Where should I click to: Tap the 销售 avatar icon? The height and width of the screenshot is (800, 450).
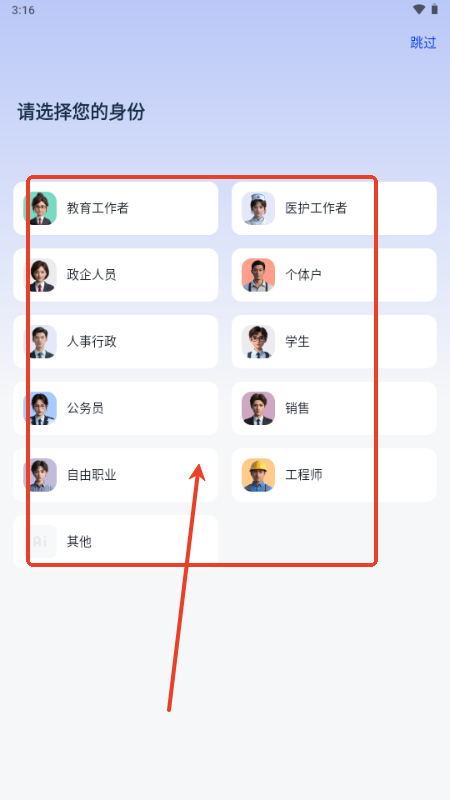click(258, 408)
